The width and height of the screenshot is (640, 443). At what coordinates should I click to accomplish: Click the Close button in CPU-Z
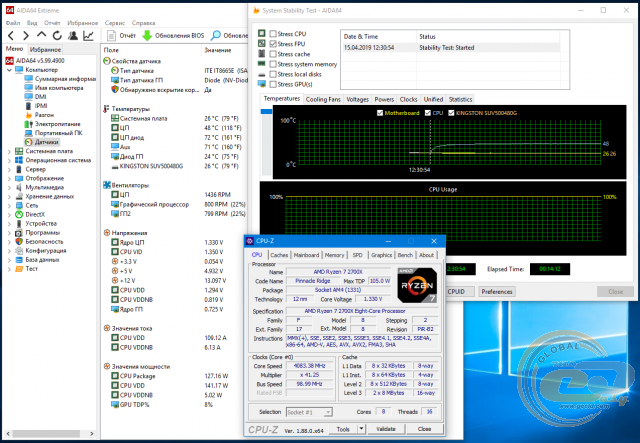click(x=424, y=429)
